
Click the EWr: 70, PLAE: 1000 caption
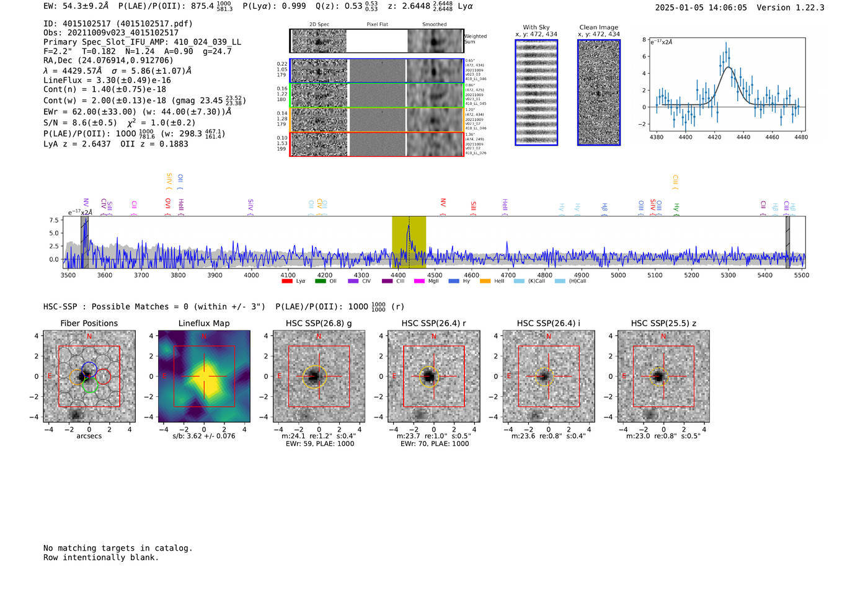(435, 443)
